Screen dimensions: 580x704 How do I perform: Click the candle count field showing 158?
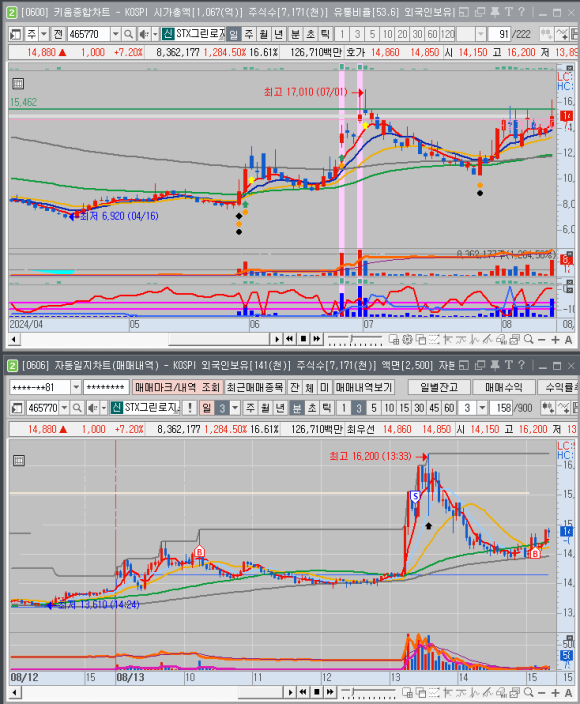(503, 408)
